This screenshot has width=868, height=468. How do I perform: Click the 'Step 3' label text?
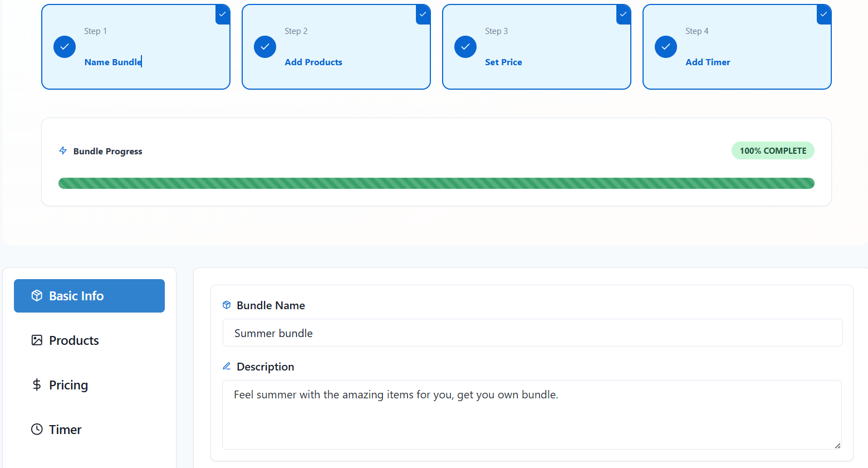496,31
